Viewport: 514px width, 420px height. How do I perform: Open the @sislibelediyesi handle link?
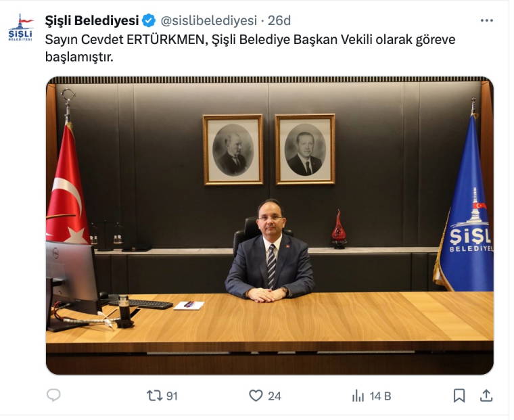point(209,21)
